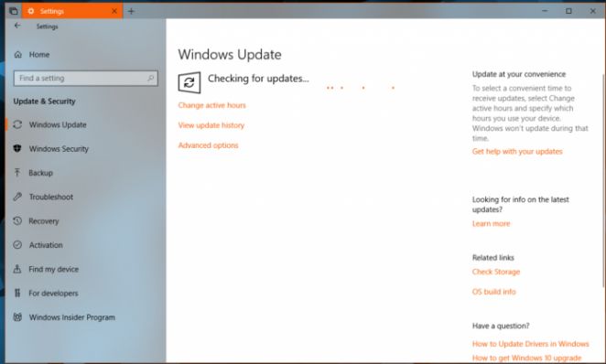Viewport: 606px width, 364px height.
Task: Click the vertical scrollbar on right
Action: [x=603, y=181]
